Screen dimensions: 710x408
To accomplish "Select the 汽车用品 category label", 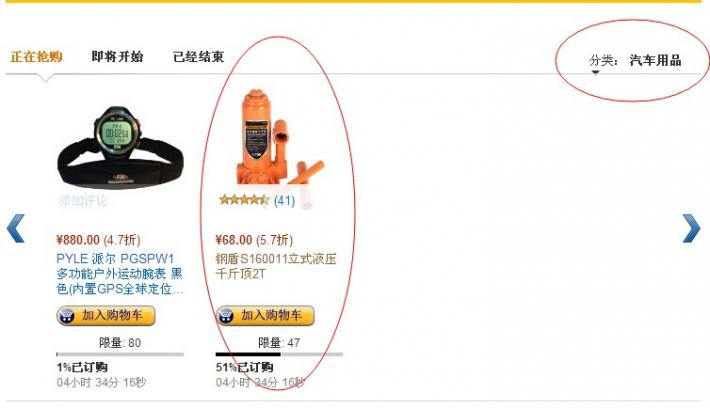I will (655, 60).
